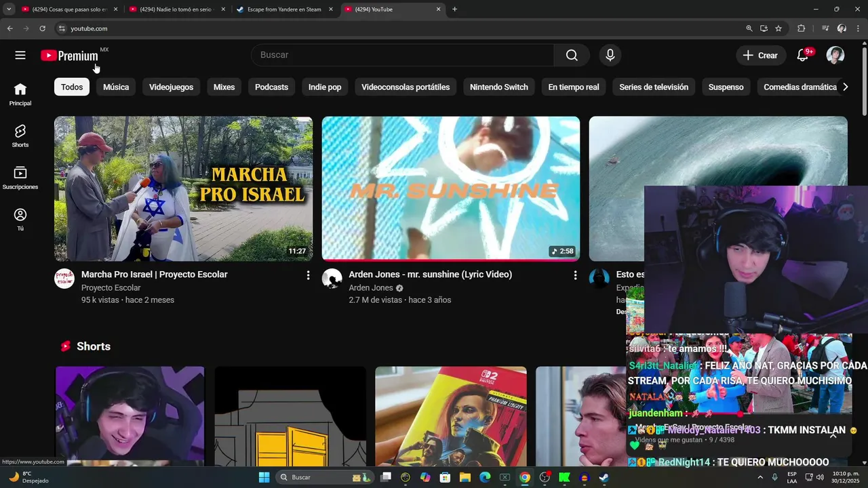Open the Windows Start menu
Viewport: 868px width, 488px height.
[x=264, y=477]
